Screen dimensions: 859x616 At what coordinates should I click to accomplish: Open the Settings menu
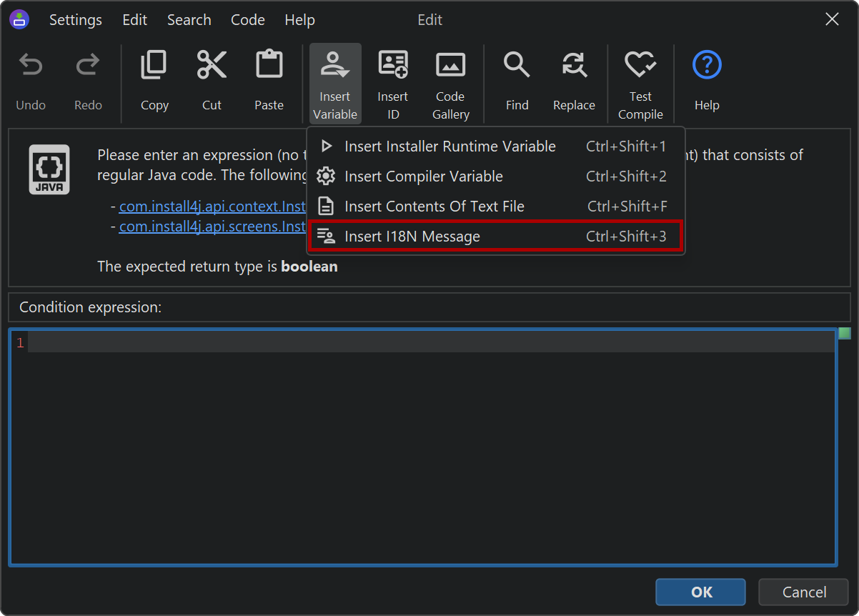(x=75, y=20)
